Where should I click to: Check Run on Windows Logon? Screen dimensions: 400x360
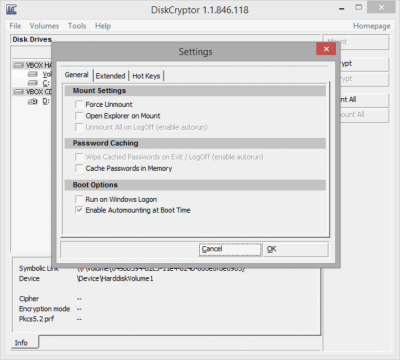(79, 199)
